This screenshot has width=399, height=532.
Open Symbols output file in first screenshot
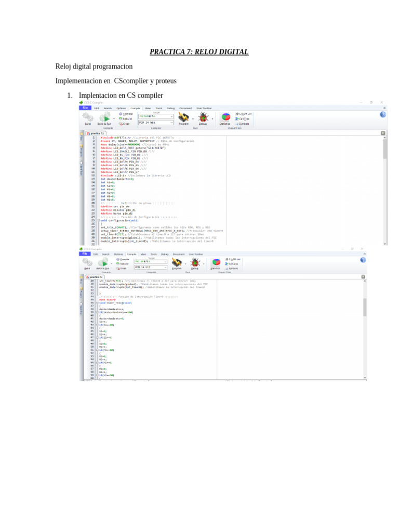coord(243,124)
